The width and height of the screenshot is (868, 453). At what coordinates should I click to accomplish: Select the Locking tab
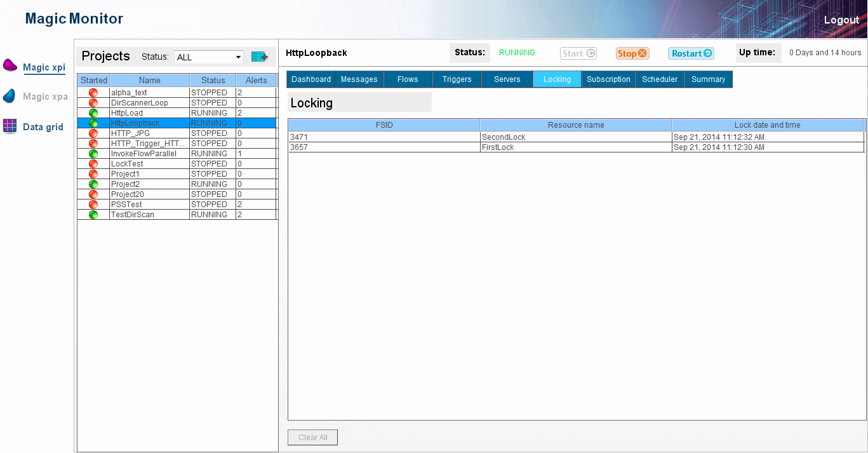557,79
